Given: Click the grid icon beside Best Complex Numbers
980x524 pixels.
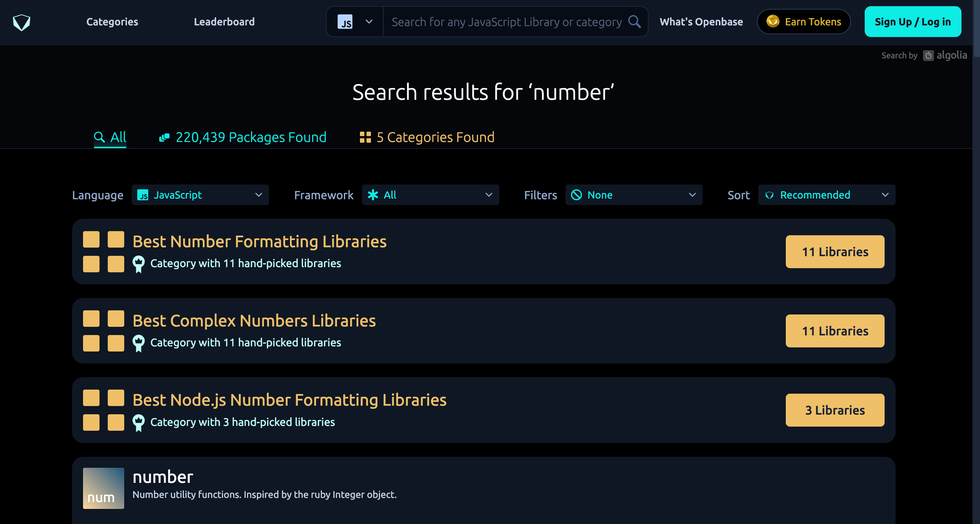Looking at the screenshot, I should pyautogui.click(x=104, y=331).
